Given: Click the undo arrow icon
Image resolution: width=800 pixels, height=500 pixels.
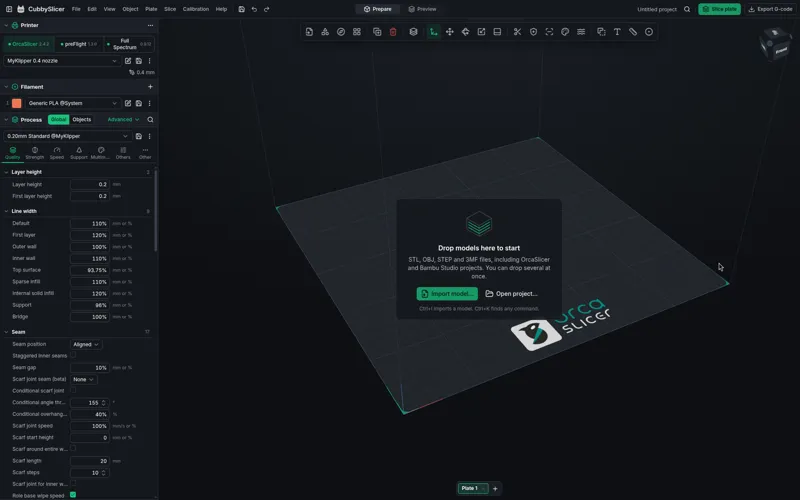Looking at the screenshot, I should tap(254, 9).
